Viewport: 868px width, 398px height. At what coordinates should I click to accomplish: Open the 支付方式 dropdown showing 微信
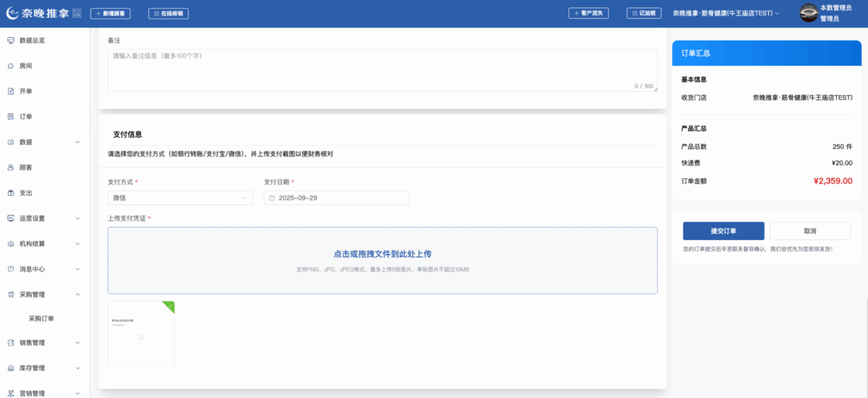point(180,198)
